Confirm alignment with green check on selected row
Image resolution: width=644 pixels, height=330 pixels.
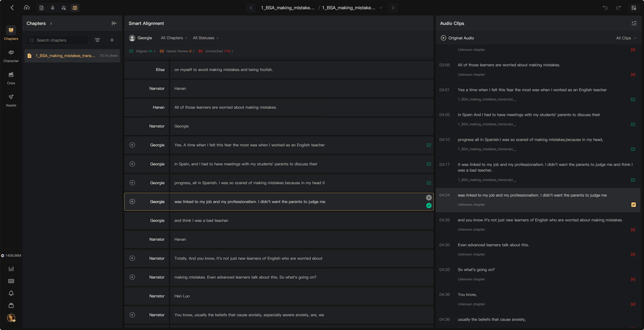(x=429, y=206)
